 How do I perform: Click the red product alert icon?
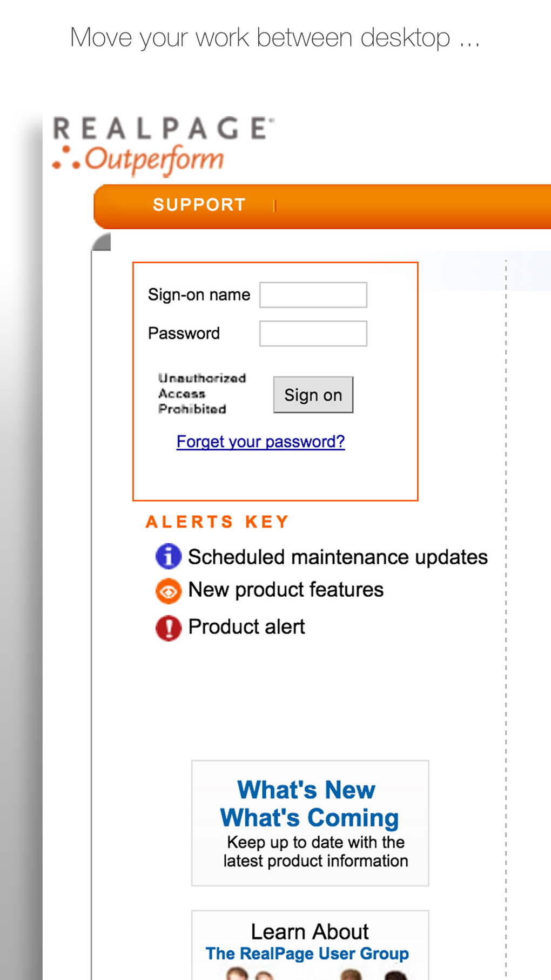[x=169, y=628]
